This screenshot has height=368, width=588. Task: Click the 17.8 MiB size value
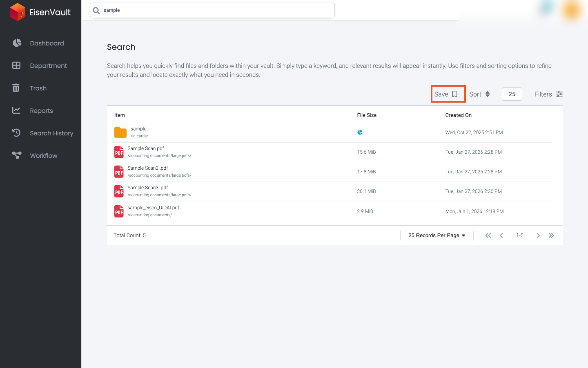(366, 172)
